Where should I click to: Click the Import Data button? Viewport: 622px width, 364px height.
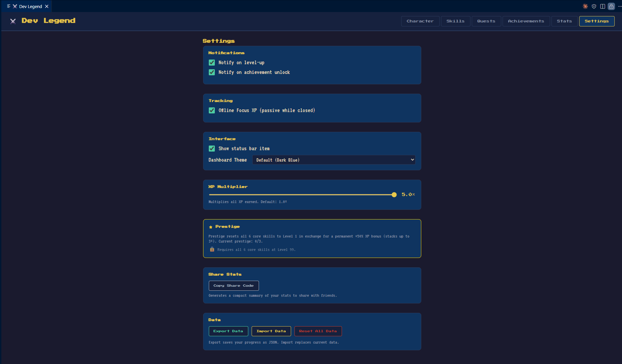[x=271, y=331]
